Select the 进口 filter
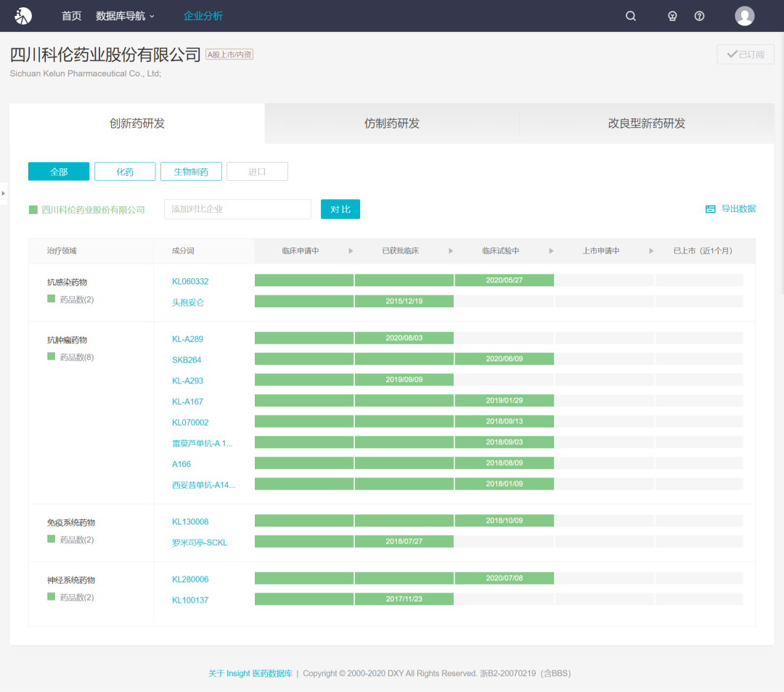The width and height of the screenshot is (784, 692). point(257,171)
